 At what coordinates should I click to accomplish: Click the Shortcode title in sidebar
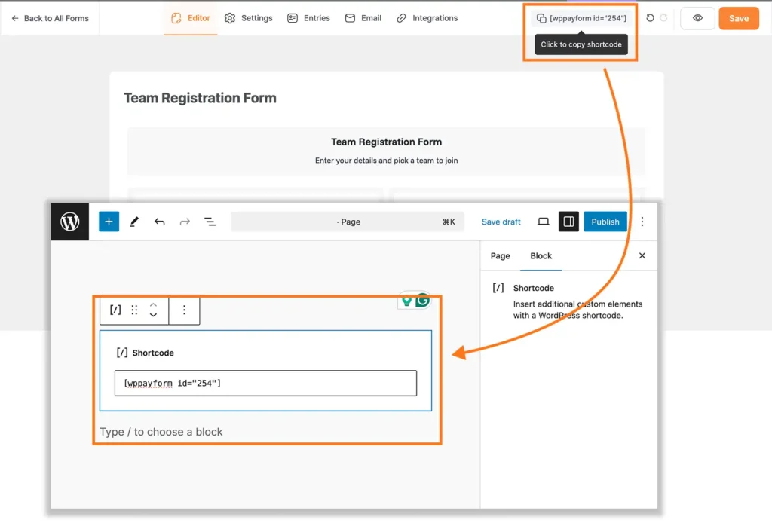tap(533, 288)
